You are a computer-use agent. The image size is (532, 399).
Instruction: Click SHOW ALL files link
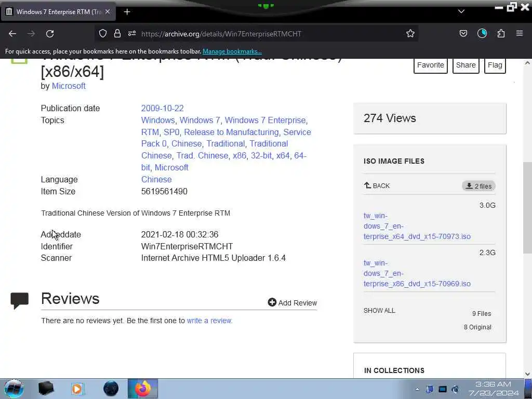(379, 311)
